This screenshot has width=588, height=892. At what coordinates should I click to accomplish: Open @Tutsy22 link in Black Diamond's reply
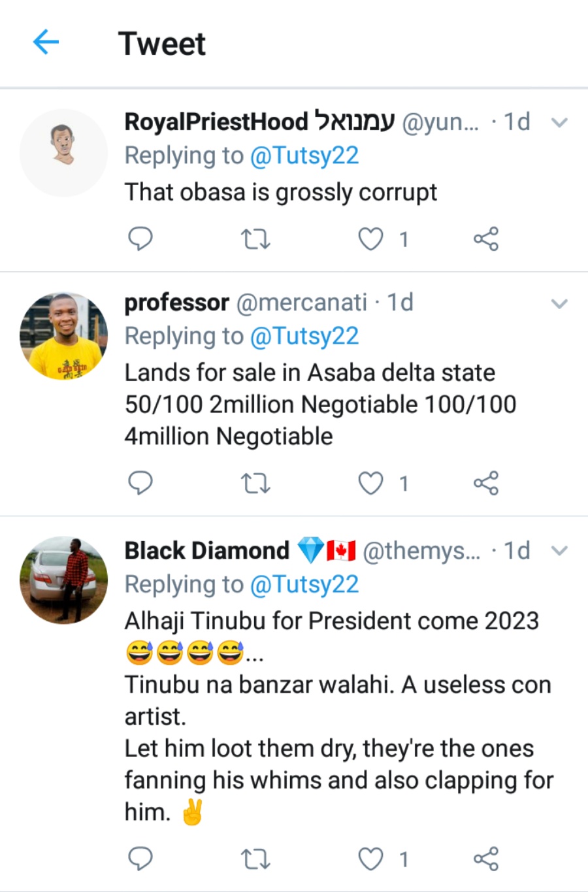[304, 584]
